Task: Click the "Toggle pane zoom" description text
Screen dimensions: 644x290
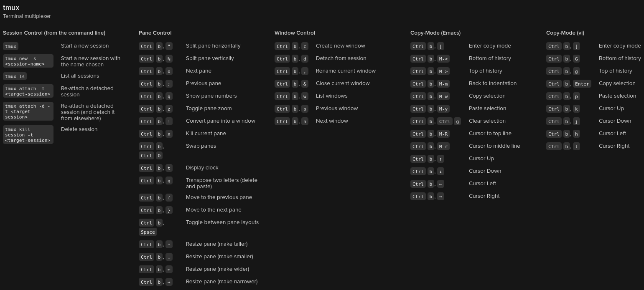Action: pyautogui.click(x=209, y=108)
